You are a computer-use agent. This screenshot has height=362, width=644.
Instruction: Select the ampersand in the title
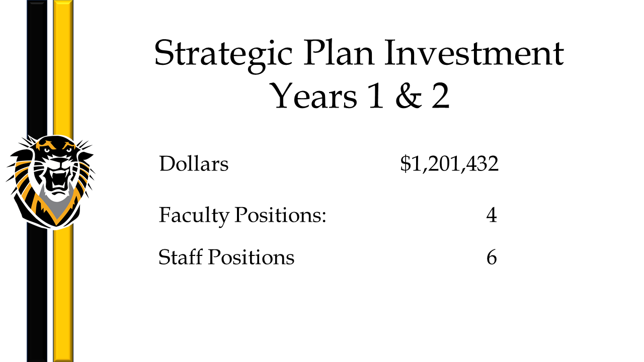point(409,96)
